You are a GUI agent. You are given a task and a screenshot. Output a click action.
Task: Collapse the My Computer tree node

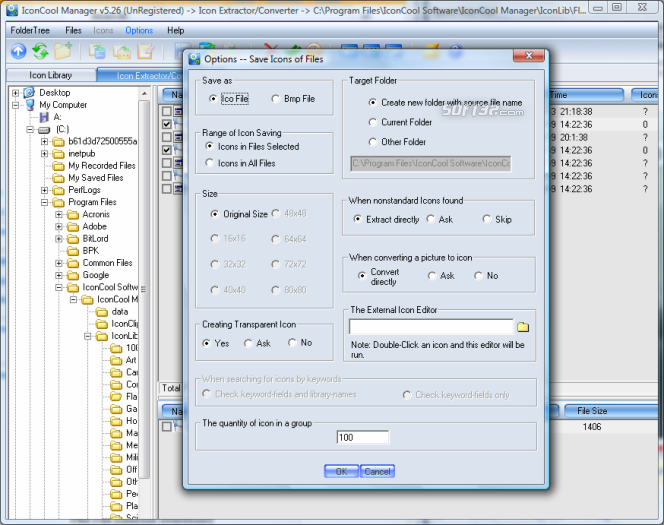click(x=16, y=105)
